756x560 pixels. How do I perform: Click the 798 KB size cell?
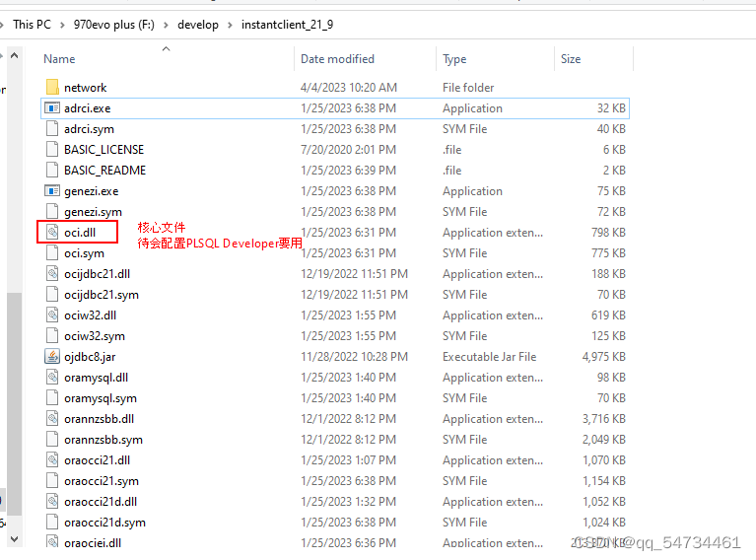[608, 233]
